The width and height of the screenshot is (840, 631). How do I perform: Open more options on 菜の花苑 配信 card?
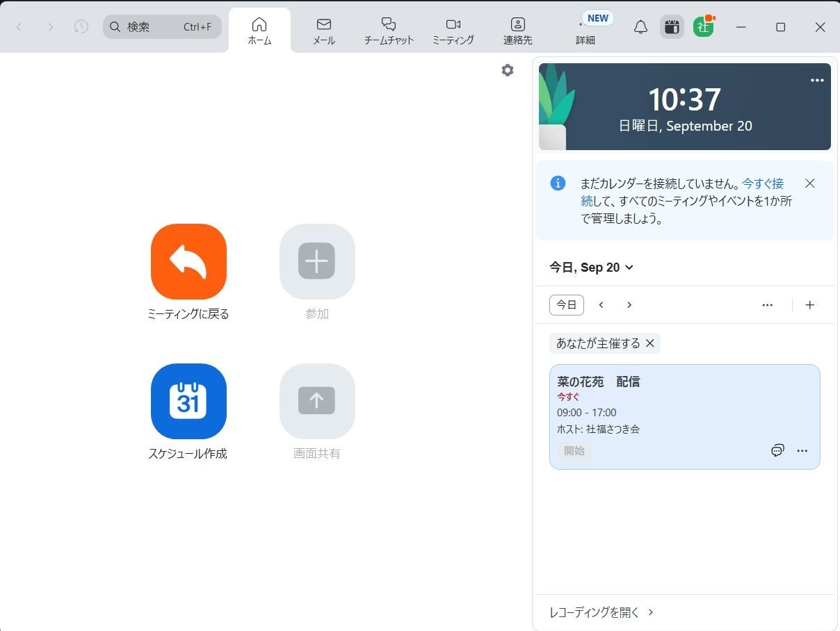(x=802, y=450)
